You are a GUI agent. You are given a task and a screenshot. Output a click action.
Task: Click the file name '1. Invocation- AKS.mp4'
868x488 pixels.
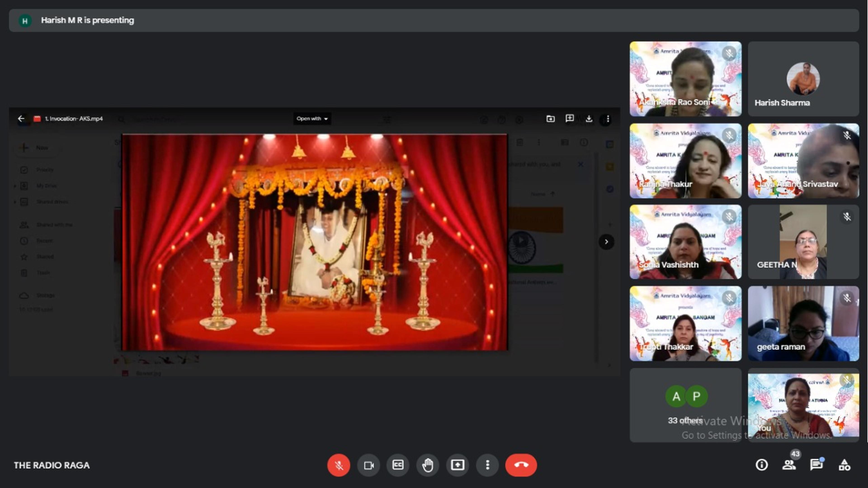click(74, 119)
